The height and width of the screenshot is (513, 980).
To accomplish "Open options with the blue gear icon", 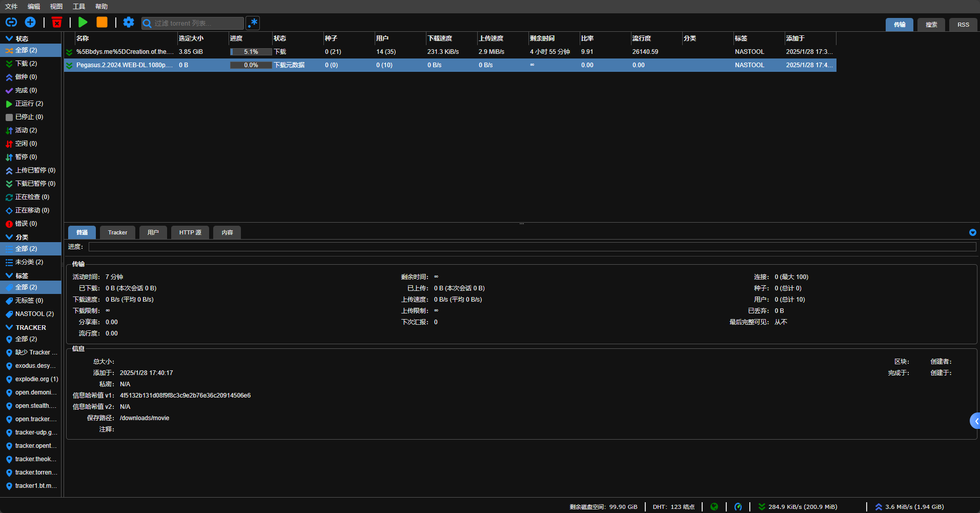I will [x=129, y=22].
